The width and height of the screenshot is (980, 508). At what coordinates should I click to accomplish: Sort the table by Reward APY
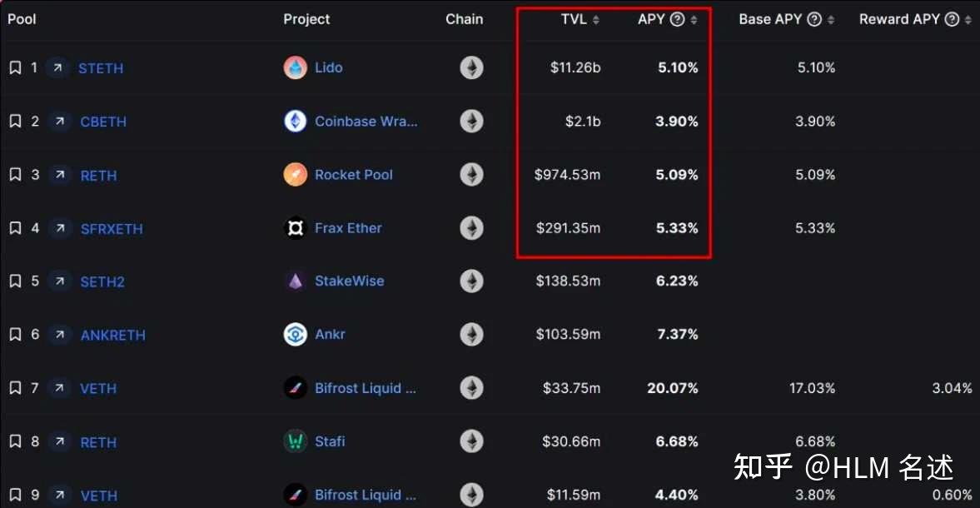click(x=968, y=18)
